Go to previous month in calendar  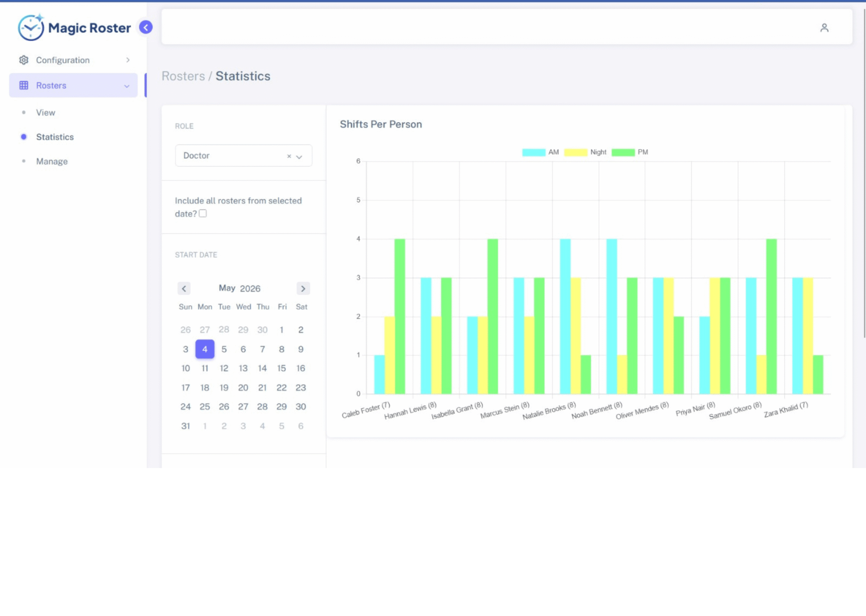click(184, 288)
